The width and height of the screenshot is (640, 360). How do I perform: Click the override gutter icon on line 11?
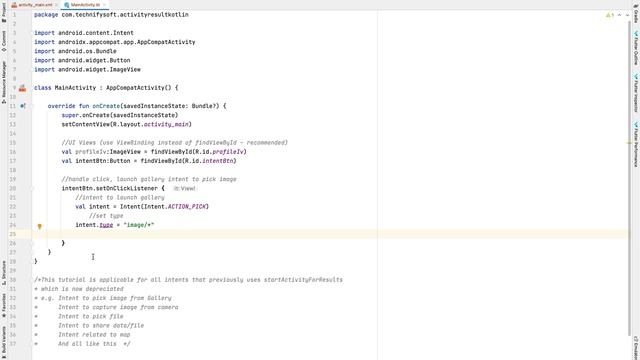tap(23, 106)
